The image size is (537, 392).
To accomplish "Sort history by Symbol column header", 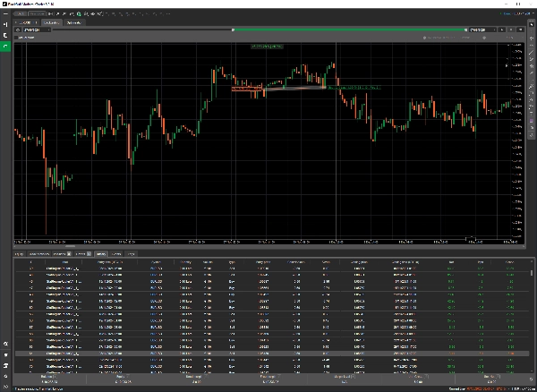I will tap(156, 262).
